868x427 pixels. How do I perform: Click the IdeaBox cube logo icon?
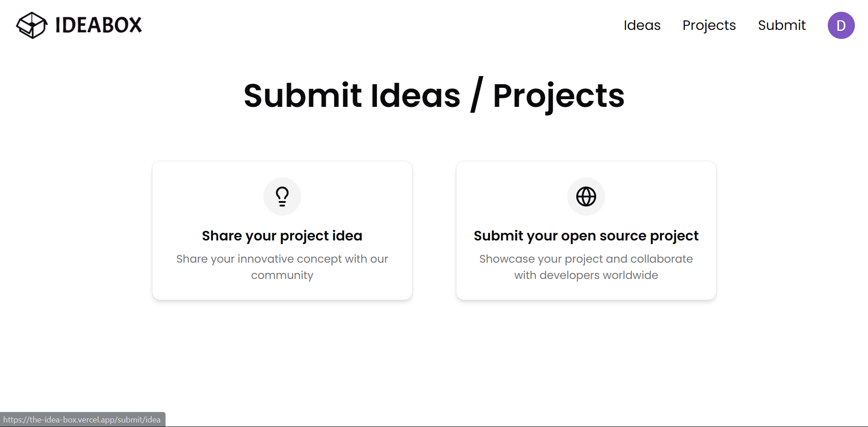(x=32, y=25)
